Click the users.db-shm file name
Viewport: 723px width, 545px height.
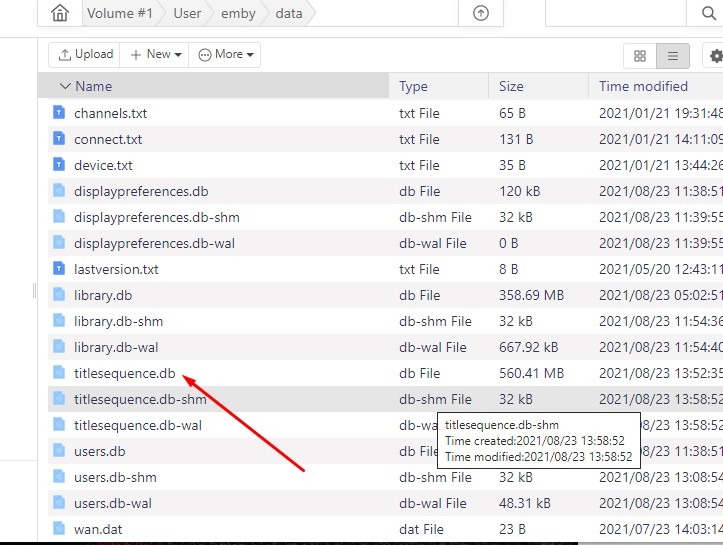coord(115,477)
